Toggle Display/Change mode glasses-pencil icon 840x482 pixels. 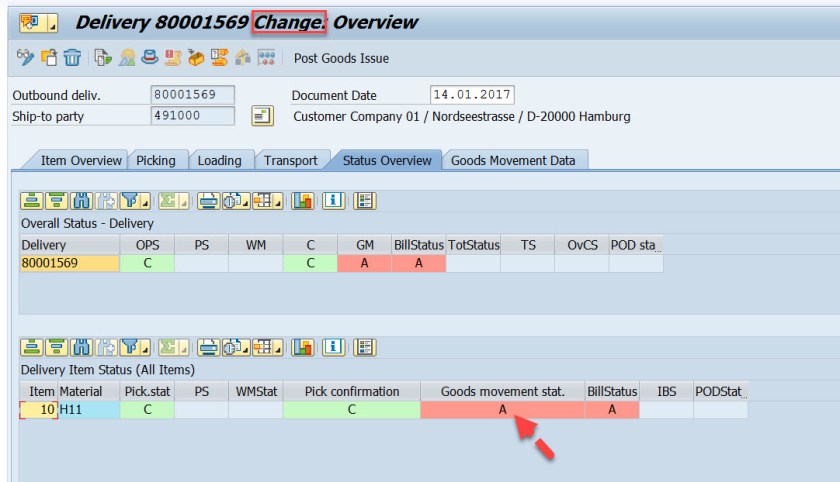point(25,57)
